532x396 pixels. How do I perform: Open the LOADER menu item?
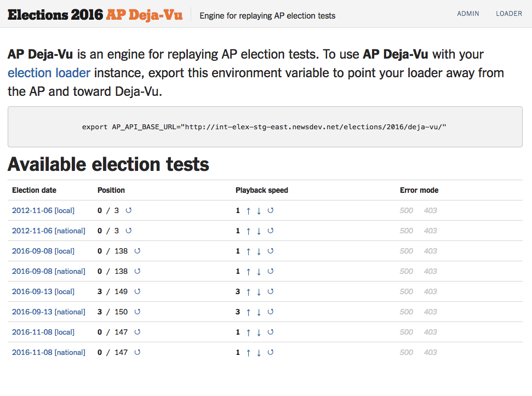coord(509,14)
